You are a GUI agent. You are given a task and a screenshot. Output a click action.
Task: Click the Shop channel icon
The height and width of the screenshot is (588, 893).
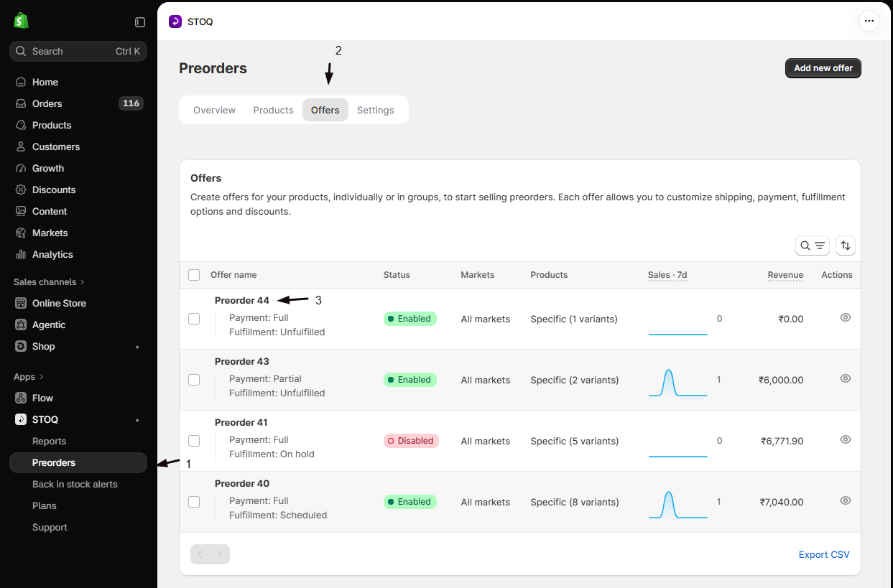pyautogui.click(x=21, y=346)
